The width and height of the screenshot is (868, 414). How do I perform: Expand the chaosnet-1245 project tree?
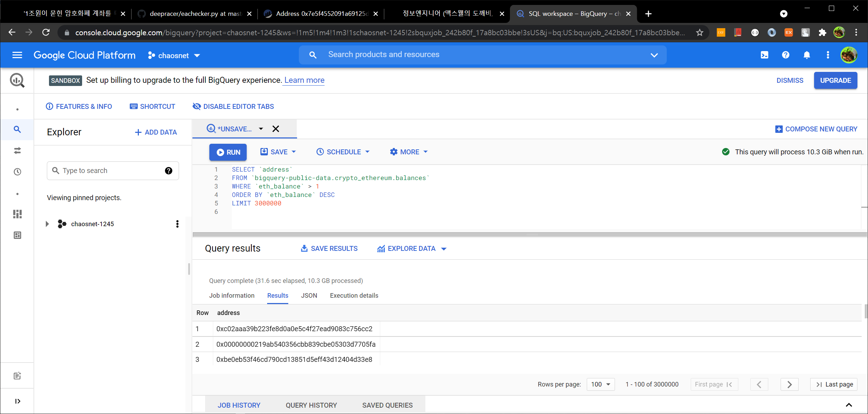click(x=47, y=224)
